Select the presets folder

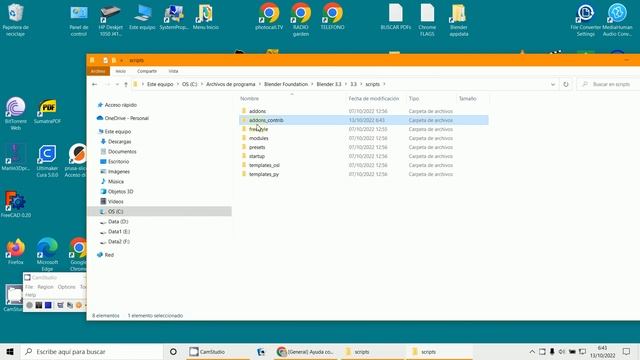pyautogui.click(x=257, y=147)
